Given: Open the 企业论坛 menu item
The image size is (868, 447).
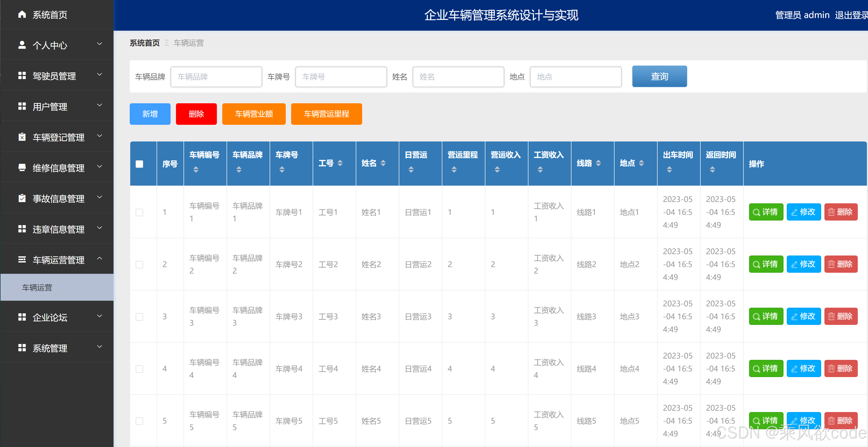Looking at the screenshot, I should point(50,317).
